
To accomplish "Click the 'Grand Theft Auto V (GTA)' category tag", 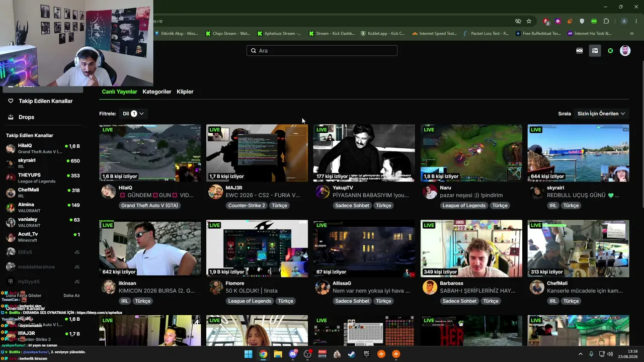I will [150, 206].
